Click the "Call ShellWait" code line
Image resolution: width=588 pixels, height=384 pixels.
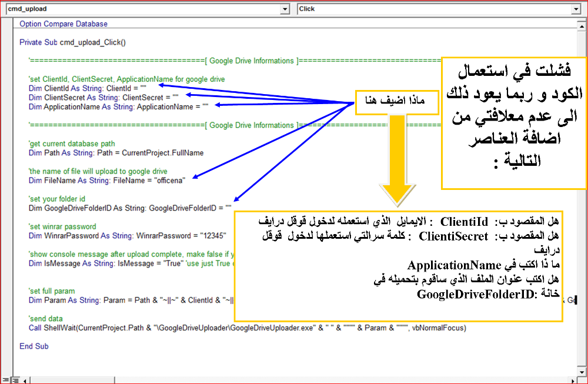247,328
